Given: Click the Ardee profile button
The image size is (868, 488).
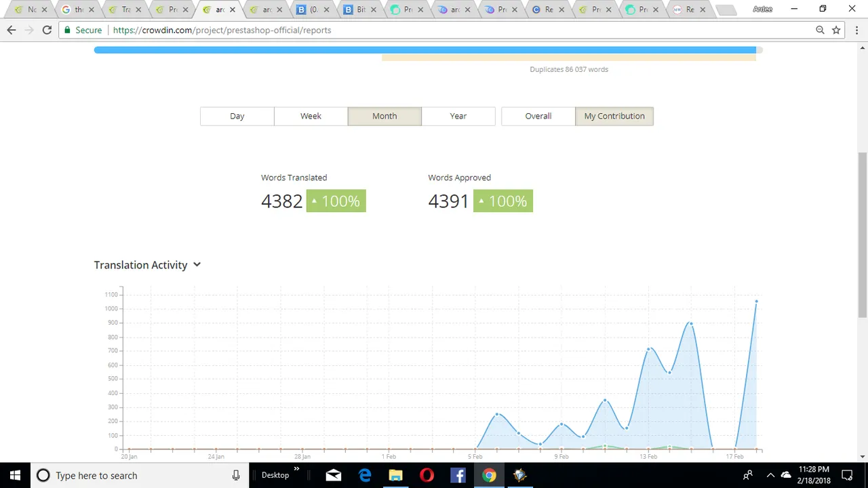Looking at the screenshot, I should 763,9.
